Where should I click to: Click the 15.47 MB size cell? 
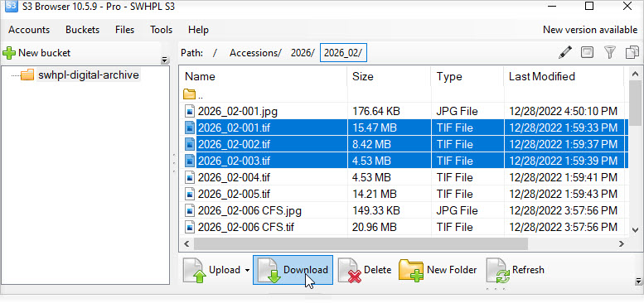(x=375, y=128)
